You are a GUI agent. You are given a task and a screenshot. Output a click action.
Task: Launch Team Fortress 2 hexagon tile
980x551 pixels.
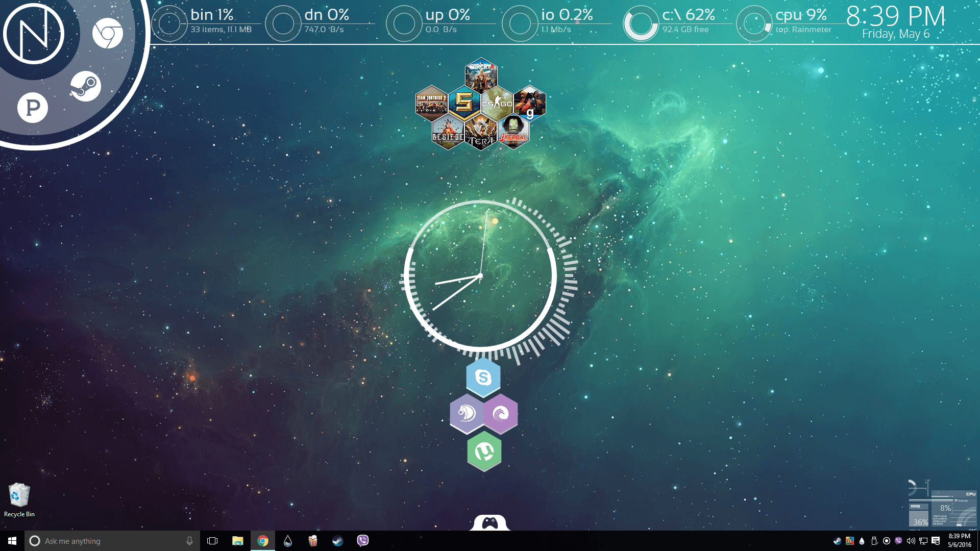coord(431,102)
